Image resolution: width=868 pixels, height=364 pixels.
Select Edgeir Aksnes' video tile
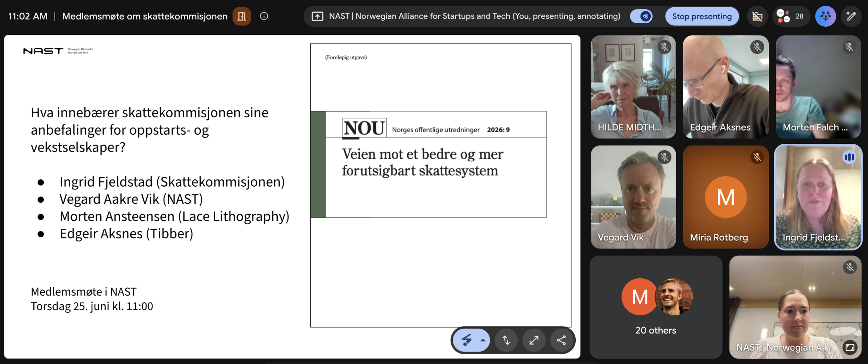point(726,87)
